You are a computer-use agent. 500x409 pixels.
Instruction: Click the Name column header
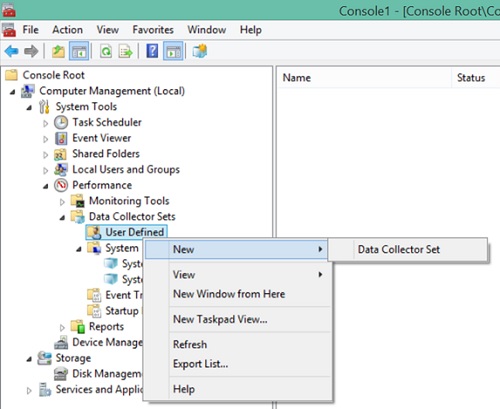364,78
